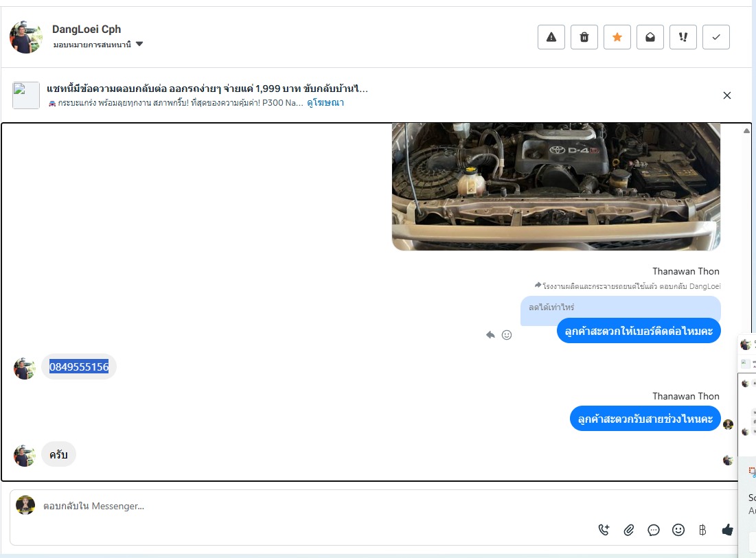Click the phone number 0849555156 message
This screenshot has height=558, width=756.
pyautogui.click(x=79, y=367)
